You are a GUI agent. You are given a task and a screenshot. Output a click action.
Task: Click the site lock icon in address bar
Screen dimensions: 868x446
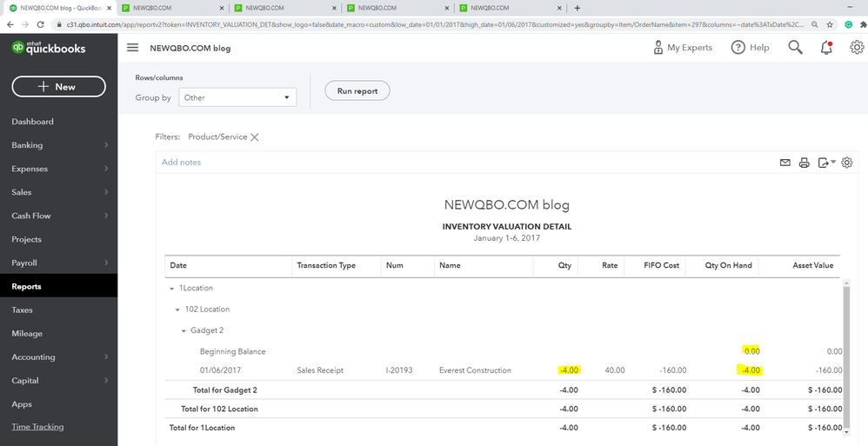[60, 24]
